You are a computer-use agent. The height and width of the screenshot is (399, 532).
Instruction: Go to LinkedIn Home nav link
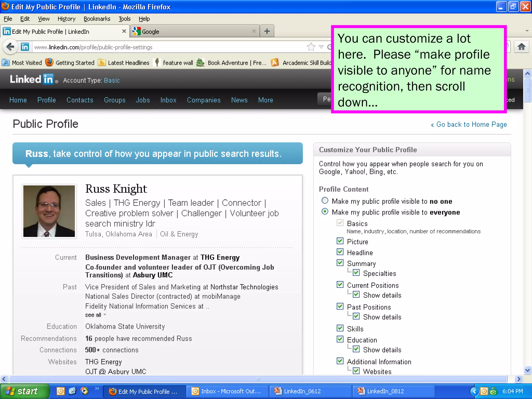(18, 100)
